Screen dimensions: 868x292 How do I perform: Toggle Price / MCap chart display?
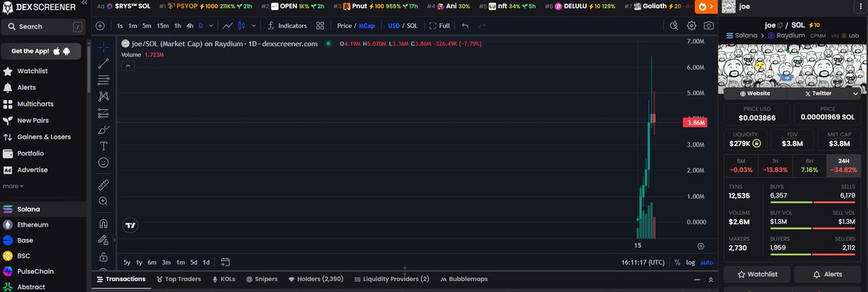click(x=355, y=25)
